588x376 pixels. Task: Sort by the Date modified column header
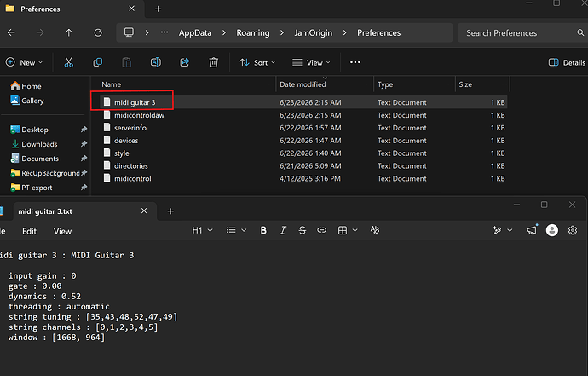(x=303, y=84)
